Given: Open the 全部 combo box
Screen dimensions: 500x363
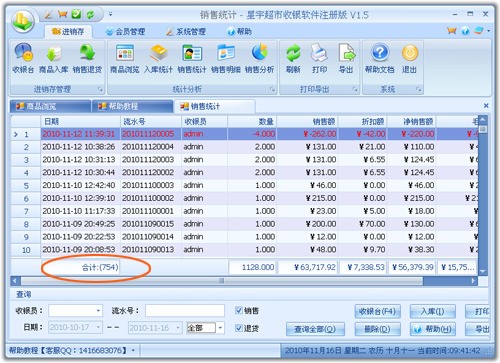Looking at the screenshot, I should point(205,328).
